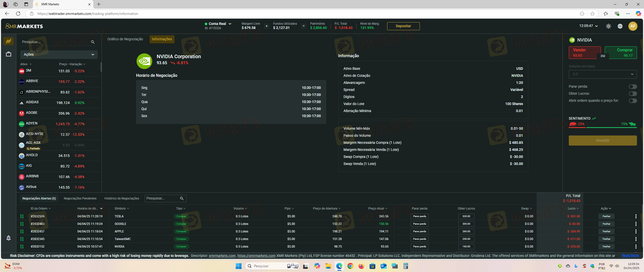
Task: Open Histórico de Negociações tab
Action: click(122, 198)
